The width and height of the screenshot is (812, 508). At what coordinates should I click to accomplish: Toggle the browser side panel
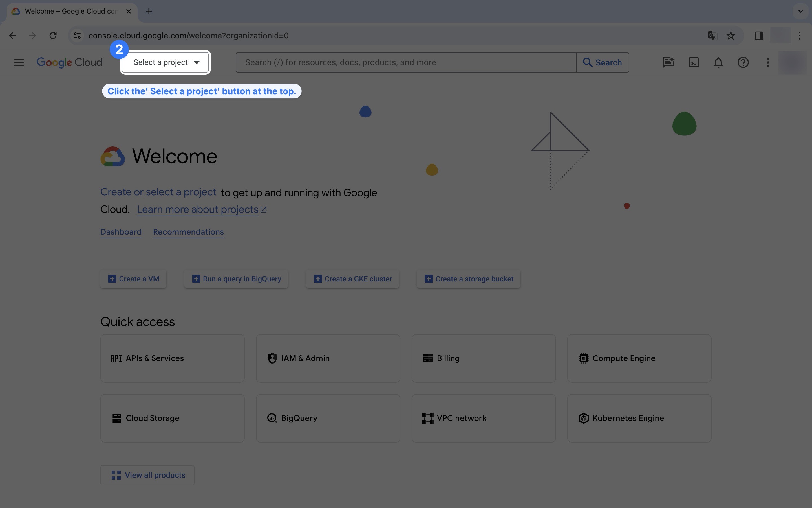[x=759, y=36]
